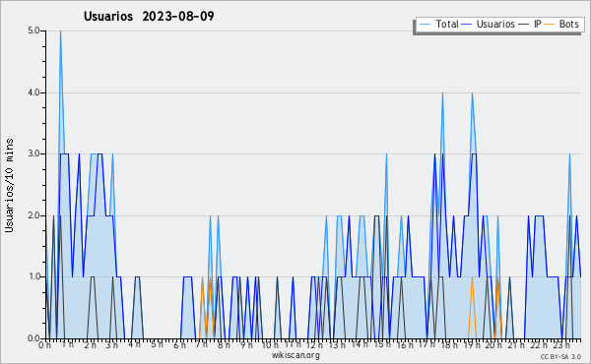Click the x-axis label '21 h'

[x=516, y=345]
